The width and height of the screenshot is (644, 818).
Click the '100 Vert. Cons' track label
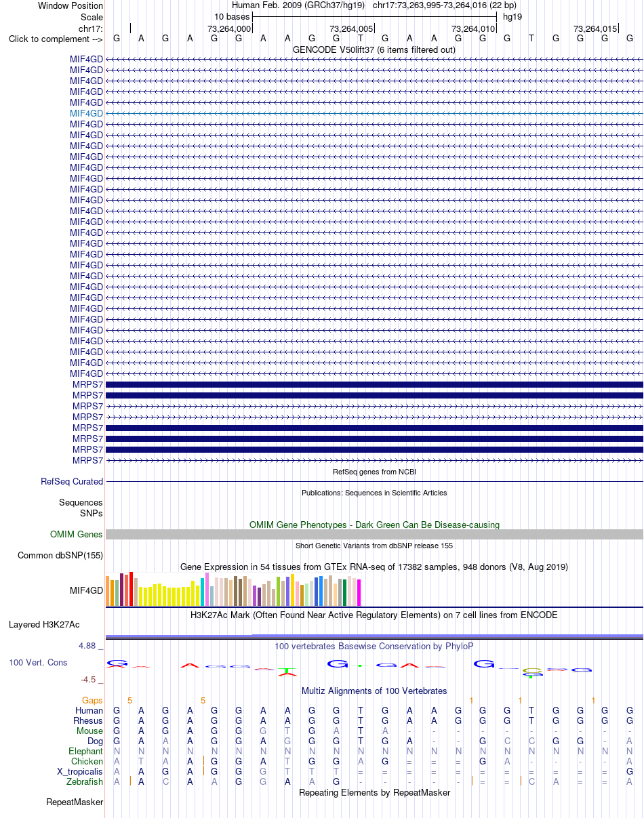(38, 662)
